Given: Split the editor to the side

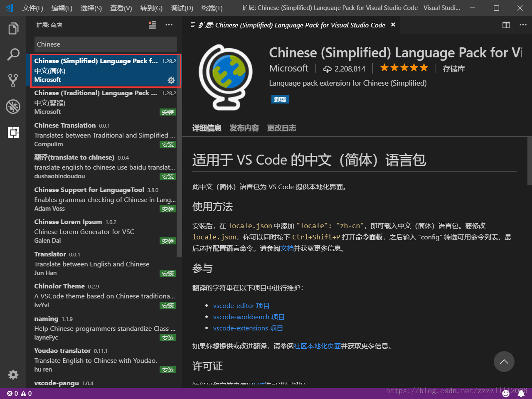Looking at the screenshot, I should click(506, 25).
